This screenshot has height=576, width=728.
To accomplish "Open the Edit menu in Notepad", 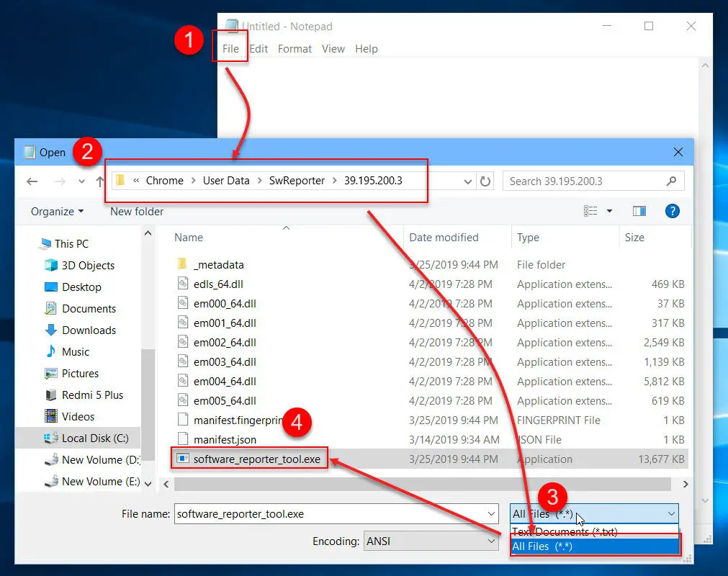I will click(258, 49).
